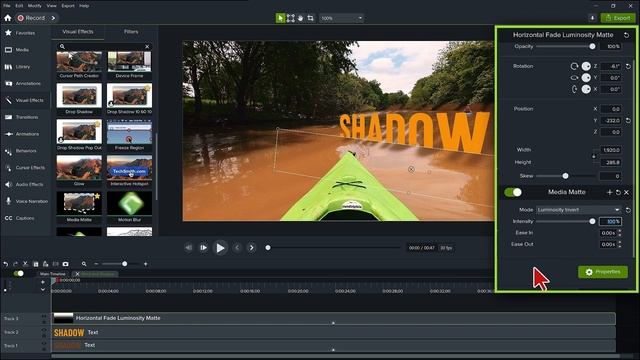Select the canvas transform tool
The height and width of the screenshot is (360, 640).
click(290, 18)
